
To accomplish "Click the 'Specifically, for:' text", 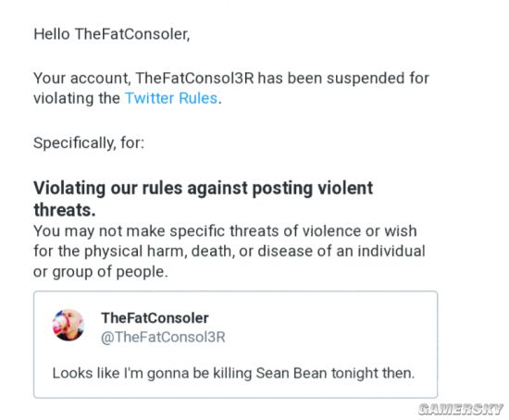I will [x=89, y=142].
